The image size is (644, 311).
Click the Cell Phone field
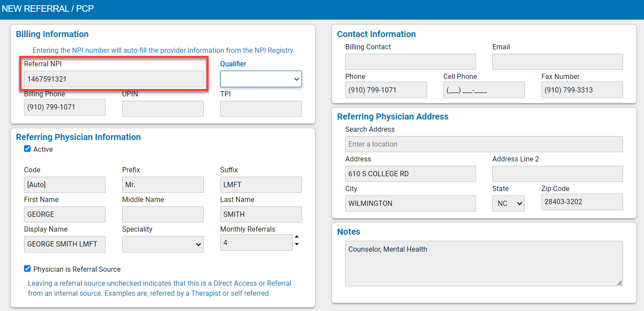tap(484, 90)
